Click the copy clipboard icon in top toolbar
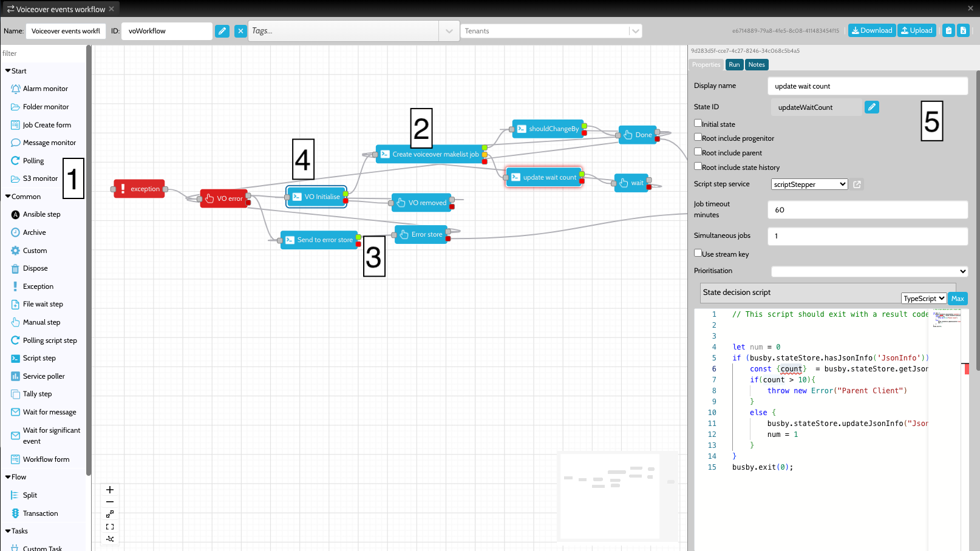Screen dimensions: 980x551 pyautogui.click(x=948, y=30)
